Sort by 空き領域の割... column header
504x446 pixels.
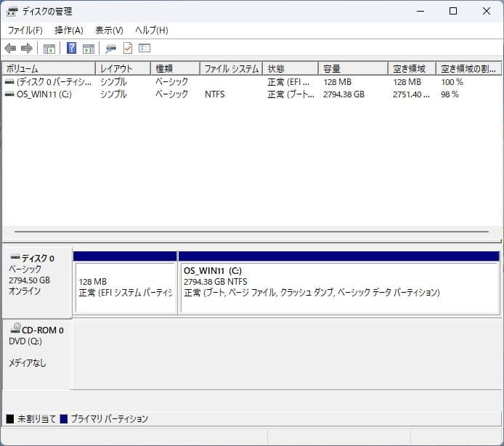pyautogui.click(x=468, y=68)
